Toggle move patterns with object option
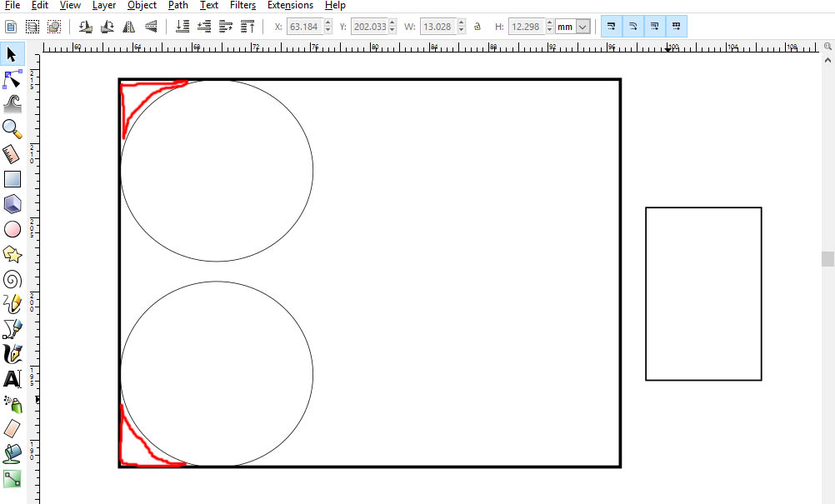The width and height of the screenshot is (835, 504). tap(676, 27)
